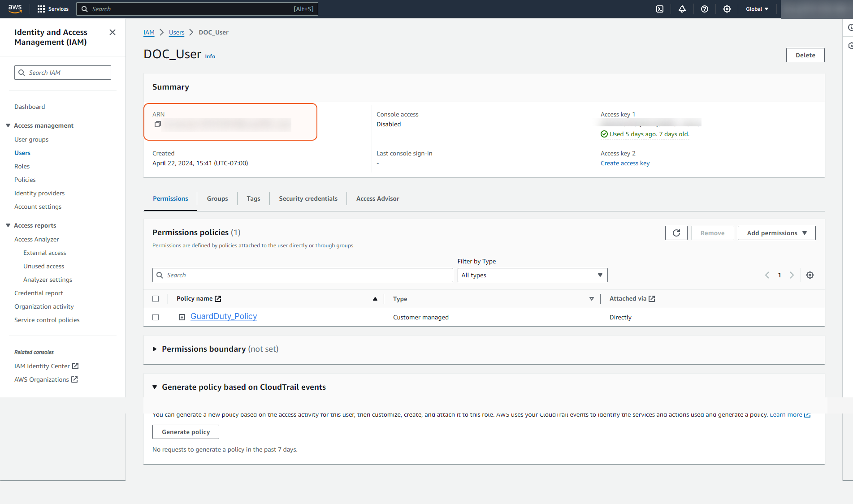The image size is (853, 504).
Task: Expand the Permissions boundary section
Action: [155, 349]
